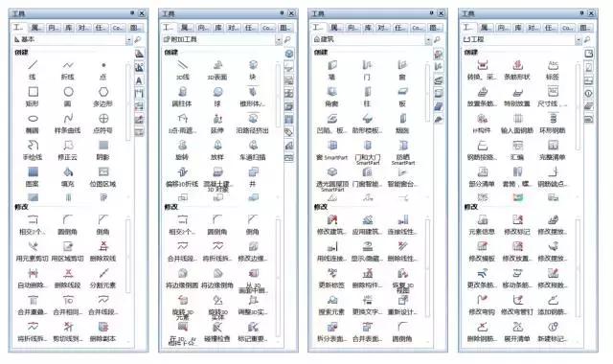Click the 窗 SmartPart tool
The image size is (613, 364).
(x=332, y=150)
